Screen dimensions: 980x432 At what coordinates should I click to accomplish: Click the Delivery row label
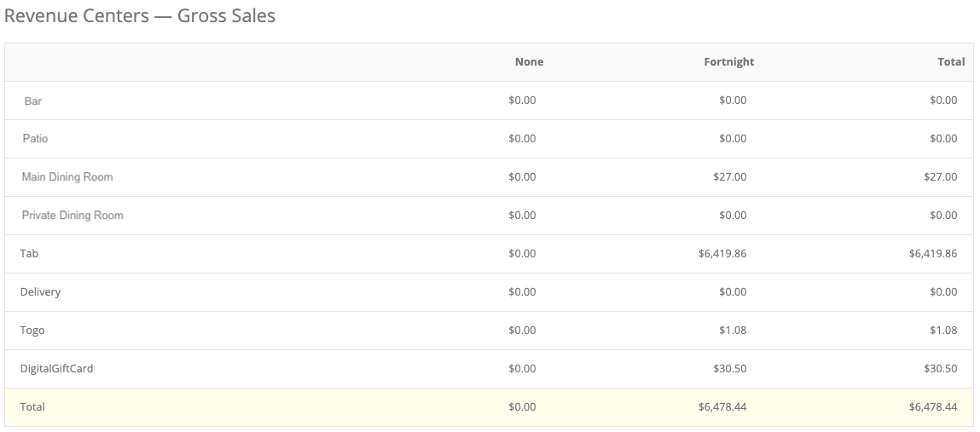click(40, 292)
